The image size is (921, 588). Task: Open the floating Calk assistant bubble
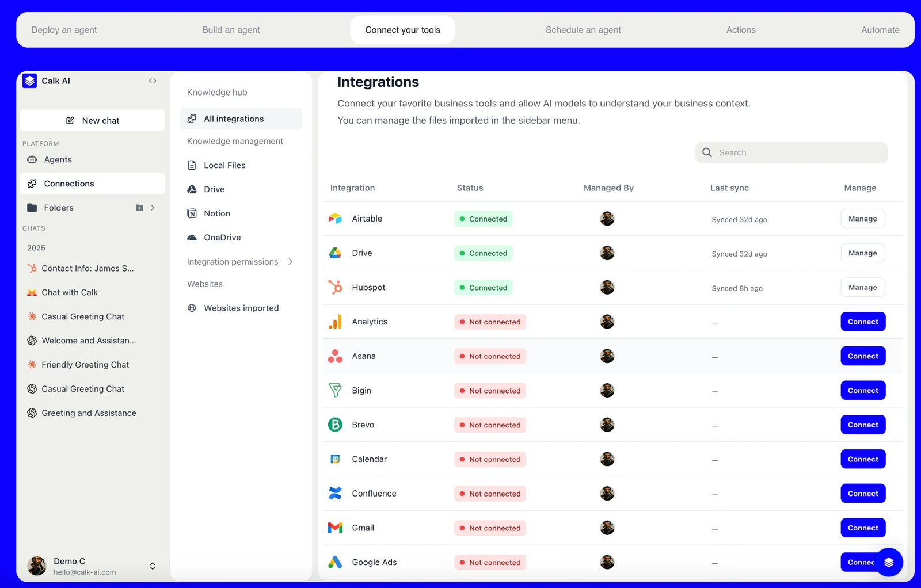(888, 562)
